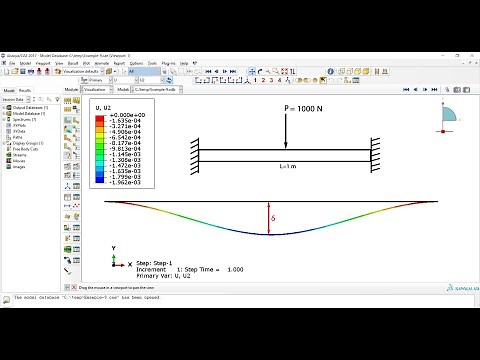The image size is (480, 360).
Task: Click the Print icon in toolbar
Action: [31, 71]
